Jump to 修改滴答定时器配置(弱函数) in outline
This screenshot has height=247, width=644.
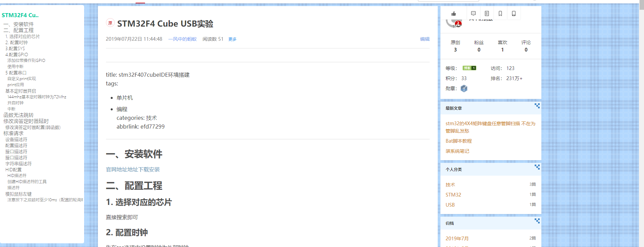(33, 128)
